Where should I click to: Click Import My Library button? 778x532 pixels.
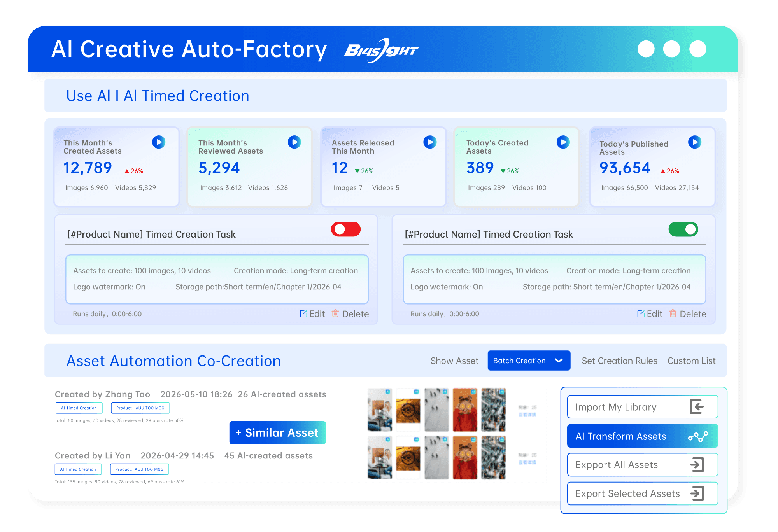pos(643,407)
